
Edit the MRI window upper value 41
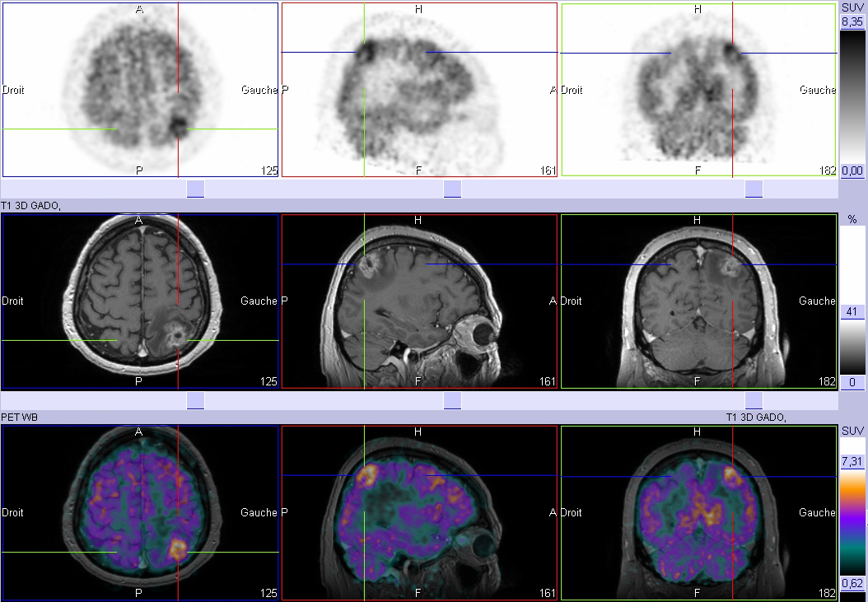tap(852, 312)
